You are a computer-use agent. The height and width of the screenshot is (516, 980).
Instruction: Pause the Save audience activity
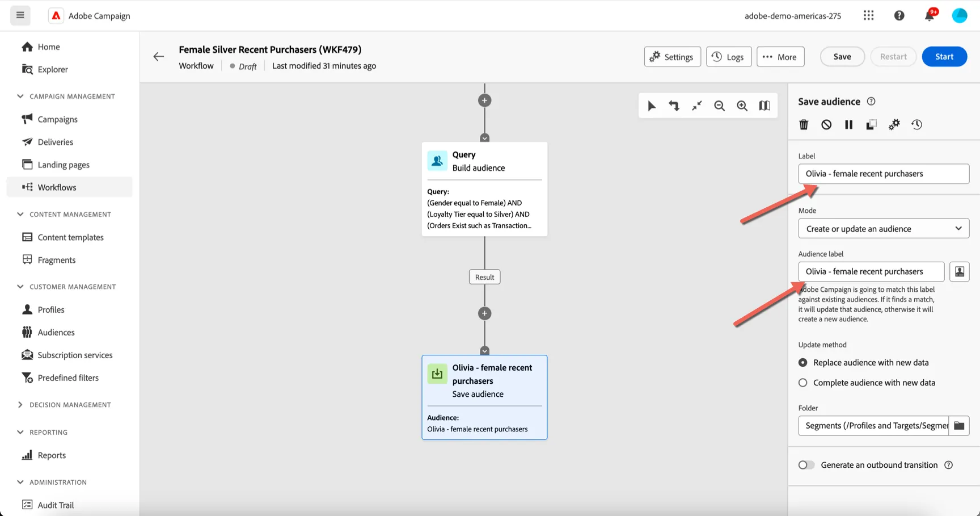[x=848, y=124]
